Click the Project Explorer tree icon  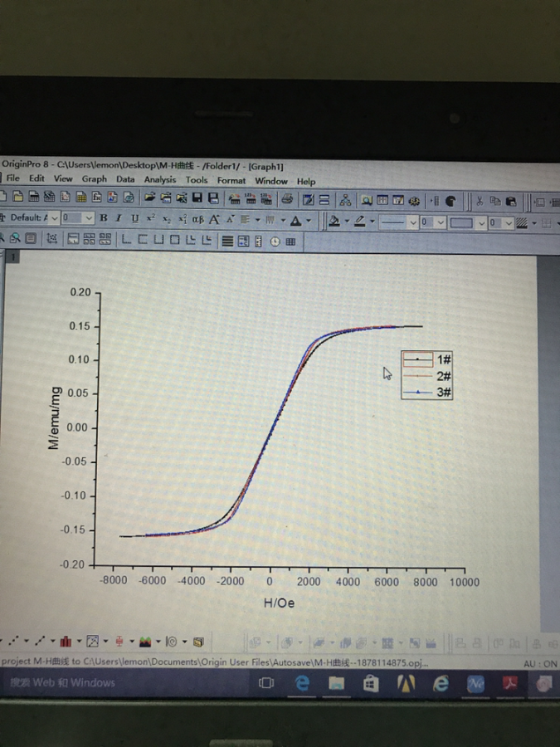pyautogui.click(x=345, y=200)
